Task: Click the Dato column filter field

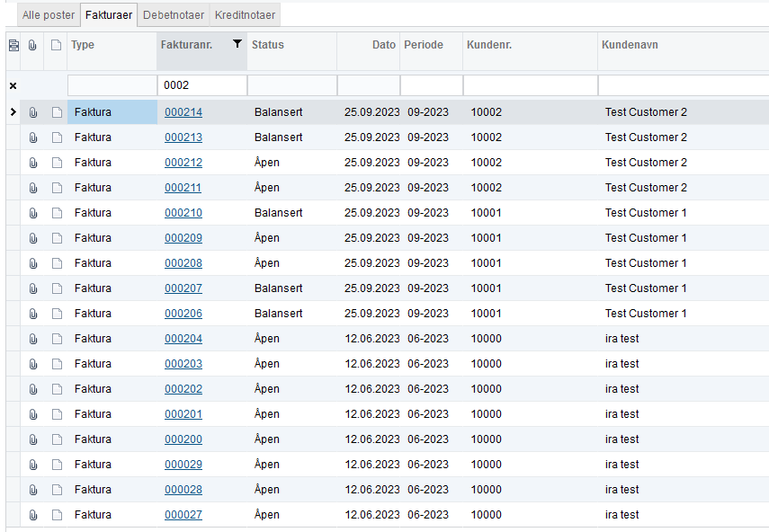Action: [x=369, y=85]
